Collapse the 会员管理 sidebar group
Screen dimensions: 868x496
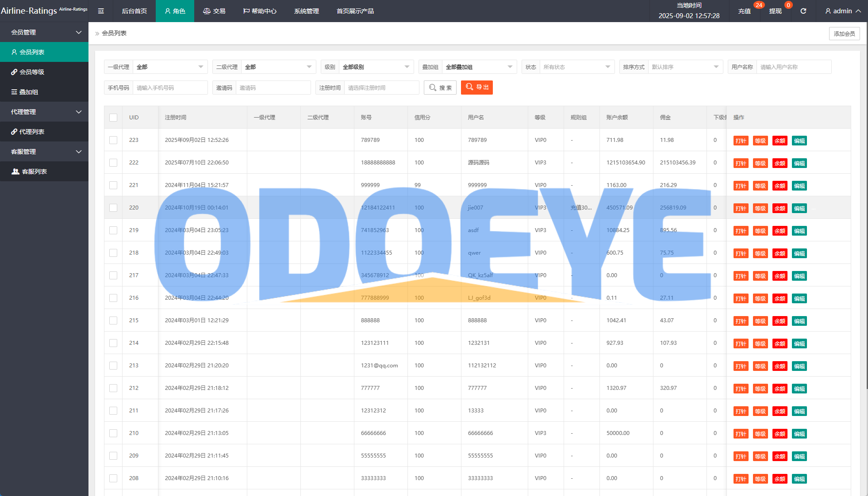pos(44,32)
